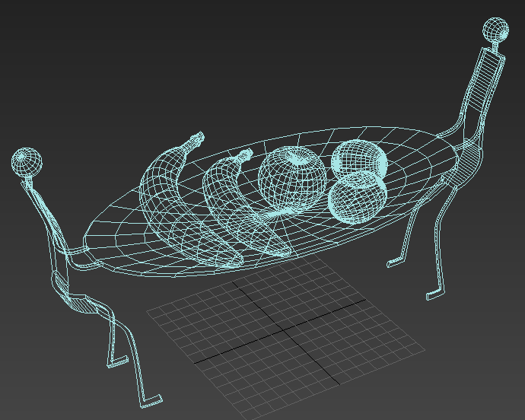
Task: Click the home grid origin crossing
Action: click(x=283, y=330)
